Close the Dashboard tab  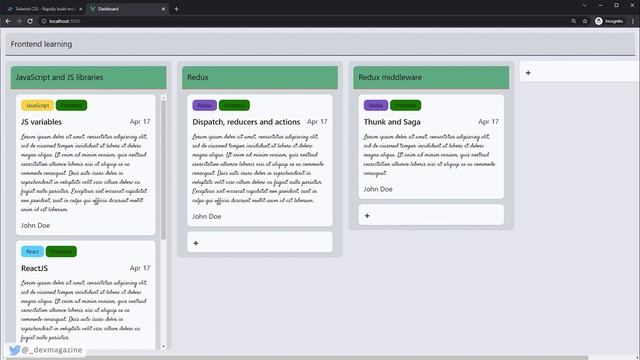(163, 9)
